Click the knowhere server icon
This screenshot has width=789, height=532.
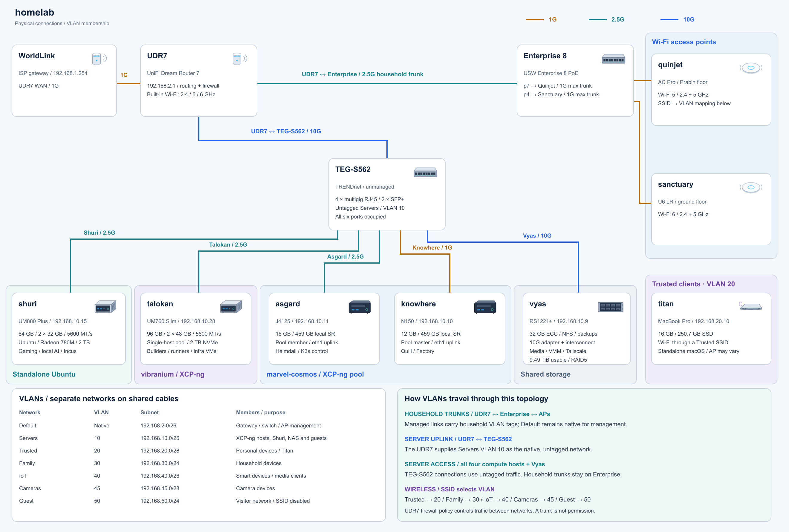tap(485, 307)
